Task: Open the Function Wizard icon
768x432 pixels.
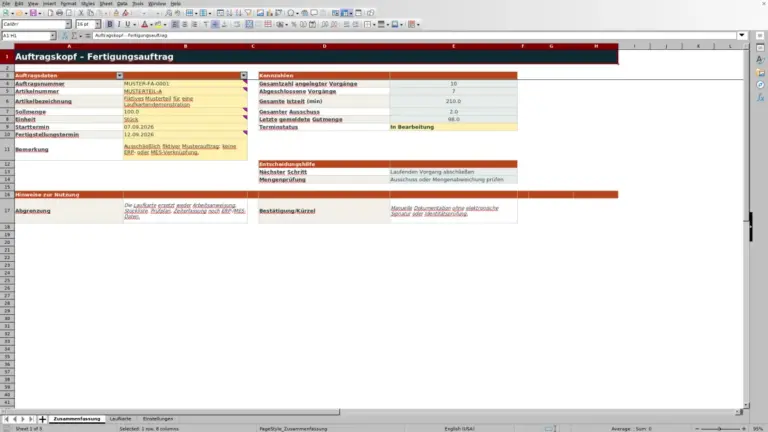Action: point(65,35)
